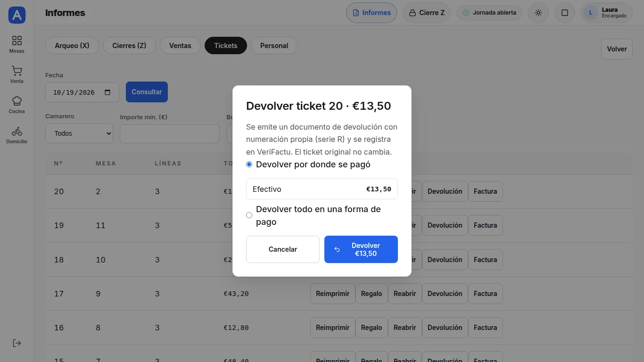The width and height of the screenshot is (644, 362).
Task: Click Devolución for ticket 20
Action: point(445,191)
